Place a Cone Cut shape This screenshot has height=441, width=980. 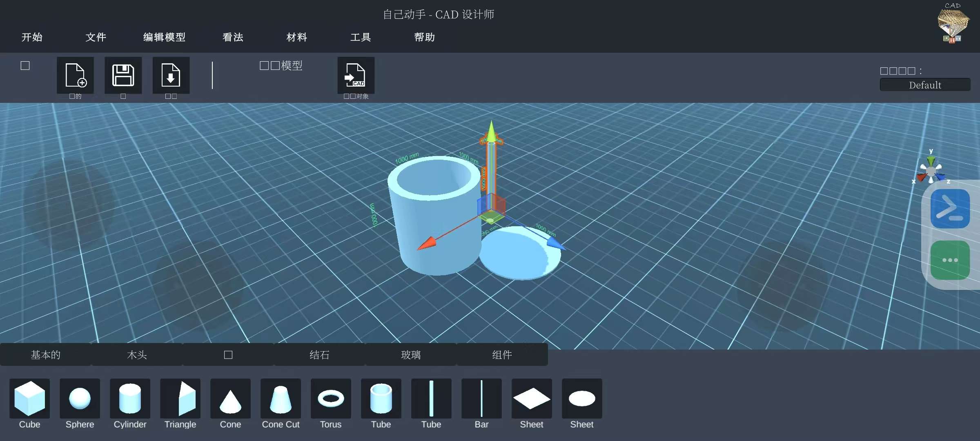[281, 398]
